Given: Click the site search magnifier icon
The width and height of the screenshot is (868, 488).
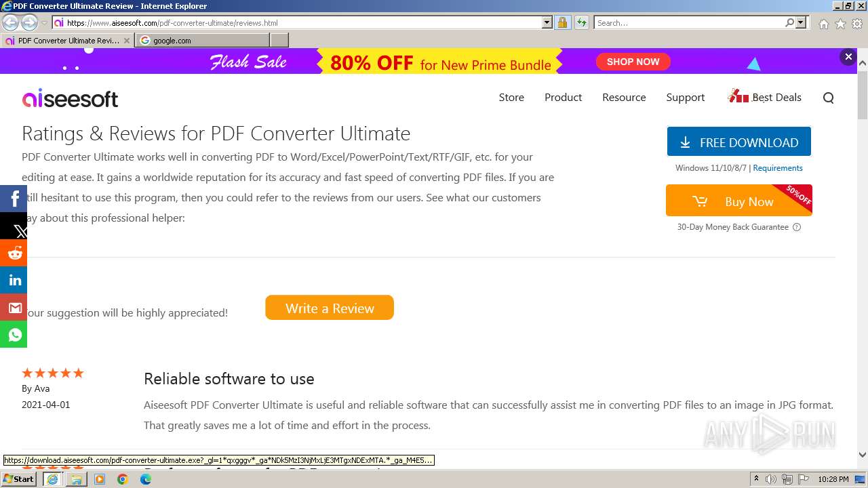Looking at the screenshot, I should click(828, 98).
